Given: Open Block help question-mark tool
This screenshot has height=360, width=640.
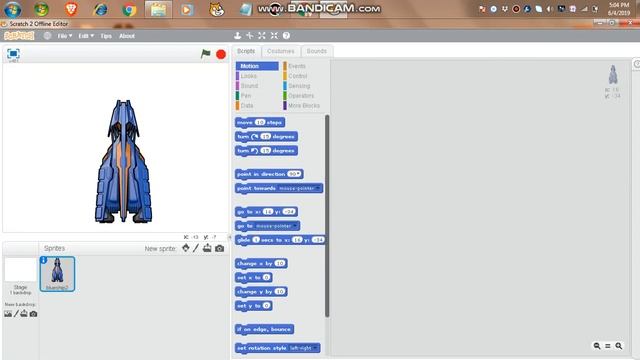Looking at the screenshot, I should (286, 36).
